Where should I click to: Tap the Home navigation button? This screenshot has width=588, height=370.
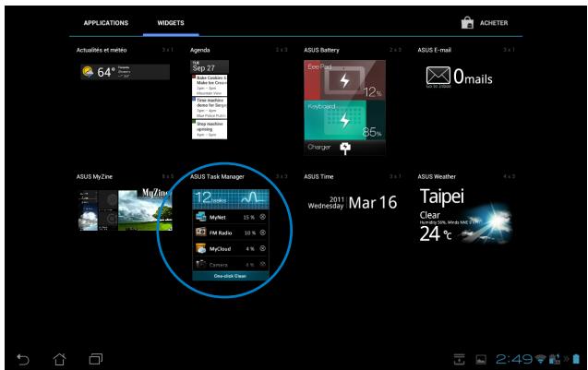click(59, 359)
